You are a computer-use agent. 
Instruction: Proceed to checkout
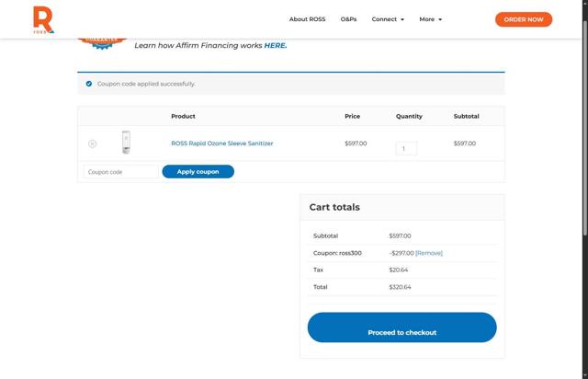[x=402, y=327]
